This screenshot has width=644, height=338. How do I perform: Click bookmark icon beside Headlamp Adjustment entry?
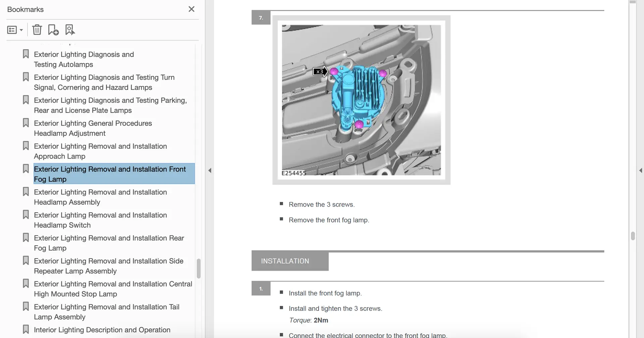[26, 123]
